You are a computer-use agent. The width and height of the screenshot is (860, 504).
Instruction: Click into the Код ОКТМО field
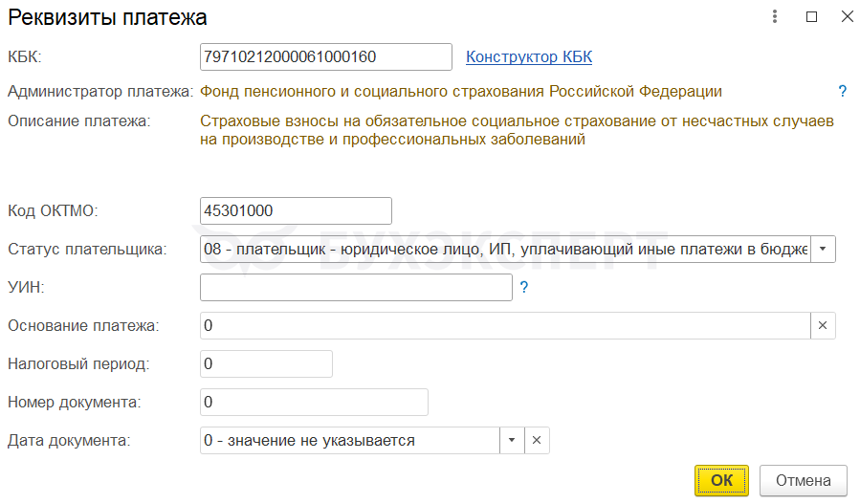296,210
